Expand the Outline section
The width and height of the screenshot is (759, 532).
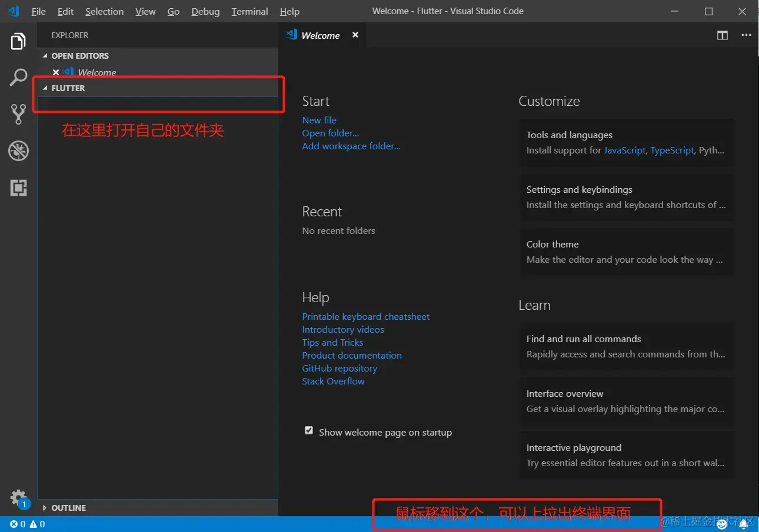click(x=45, y=508)
